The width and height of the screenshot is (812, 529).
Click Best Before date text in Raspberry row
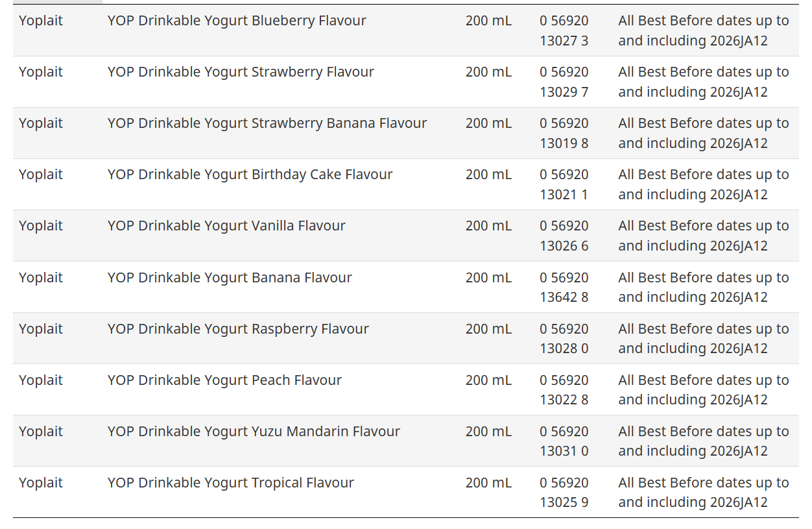pos(703,339)
